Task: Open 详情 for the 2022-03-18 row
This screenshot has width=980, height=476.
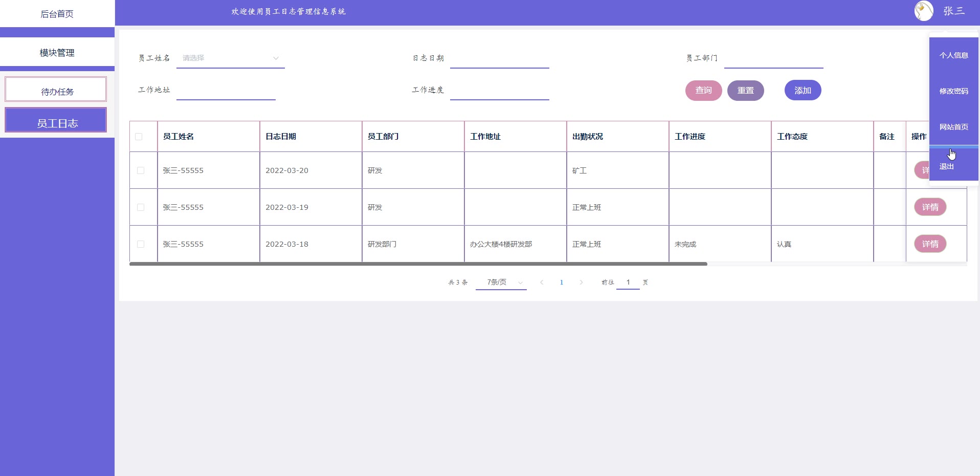Action: (930, 244)
